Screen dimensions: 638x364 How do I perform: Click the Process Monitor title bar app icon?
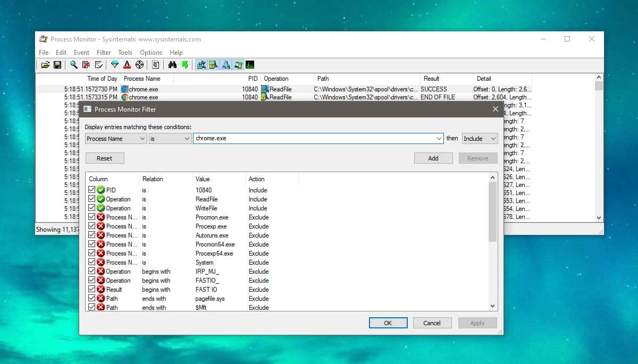tap(44, 39)
